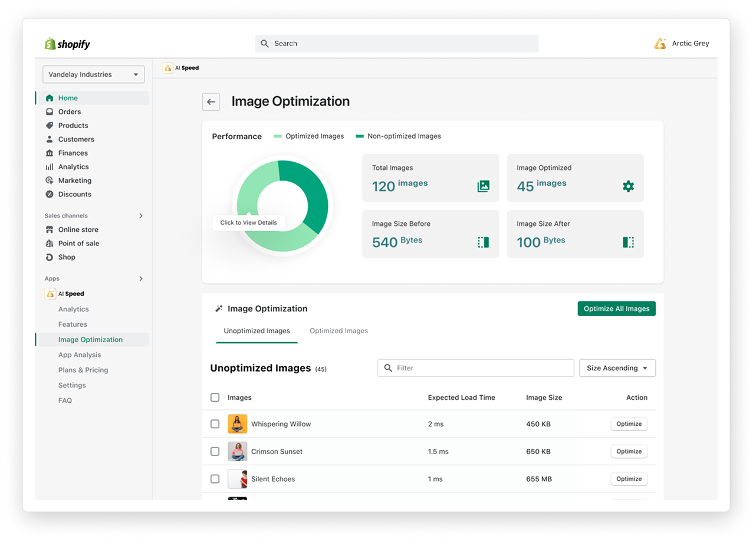Open Orders from the sidebar
This screenshot has width=756, height=542.
pos(70,111)
